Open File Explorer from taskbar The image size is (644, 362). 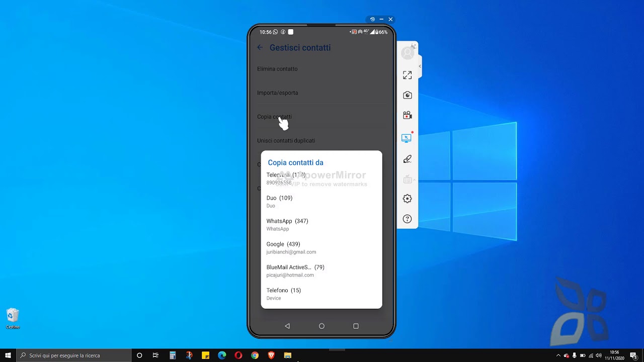point(288,355)
